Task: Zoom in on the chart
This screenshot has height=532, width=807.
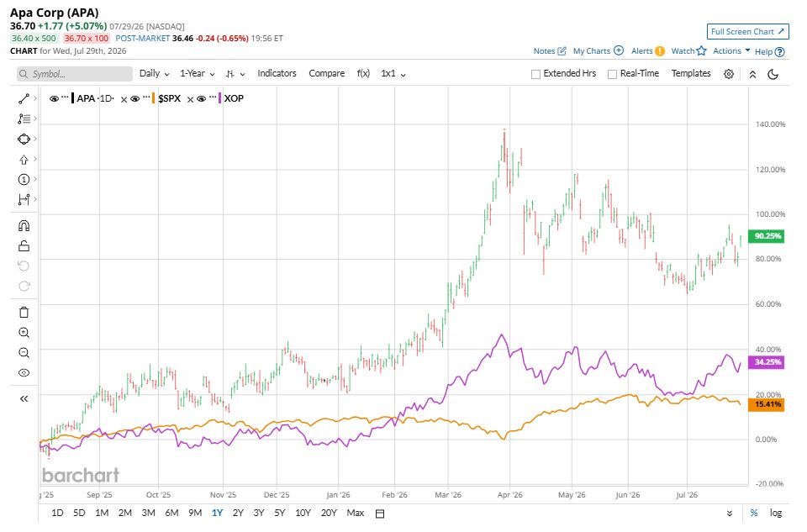Action: coord(24,332)
